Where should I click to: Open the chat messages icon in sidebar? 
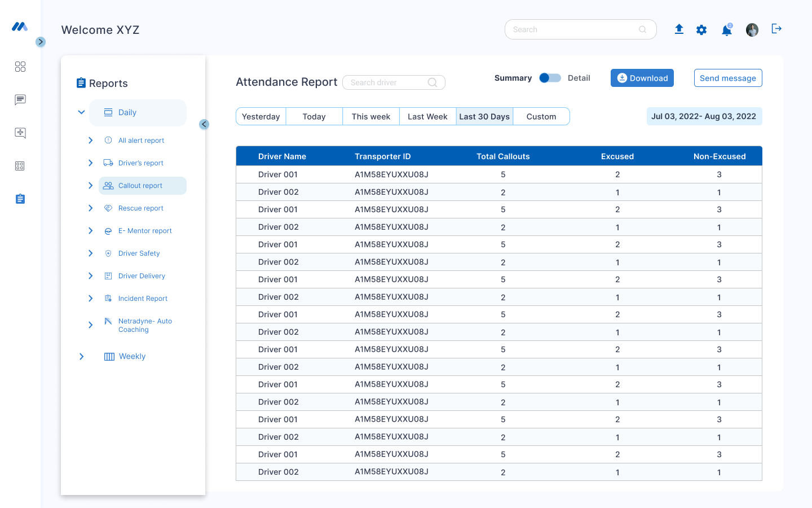tap(20, 100)
